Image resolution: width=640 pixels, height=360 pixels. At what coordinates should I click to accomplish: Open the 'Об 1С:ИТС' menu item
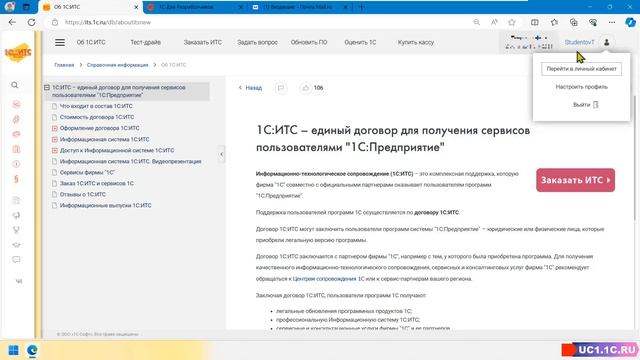[x=91, y=42]
